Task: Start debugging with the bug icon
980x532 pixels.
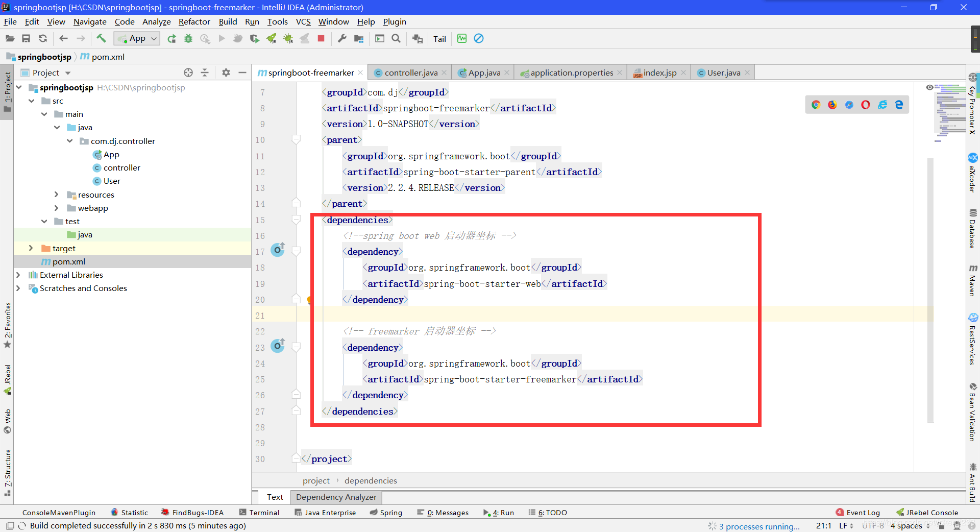Action: tap(188, 38)
